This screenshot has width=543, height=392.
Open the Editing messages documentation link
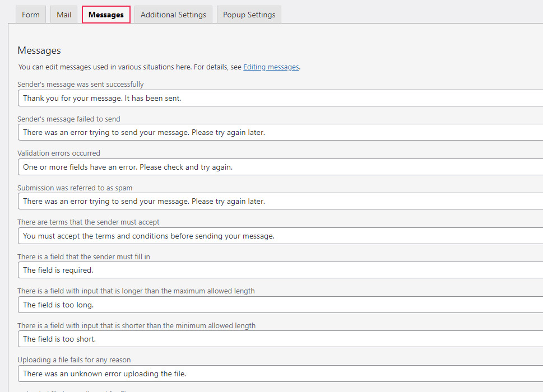coord(271,67)
